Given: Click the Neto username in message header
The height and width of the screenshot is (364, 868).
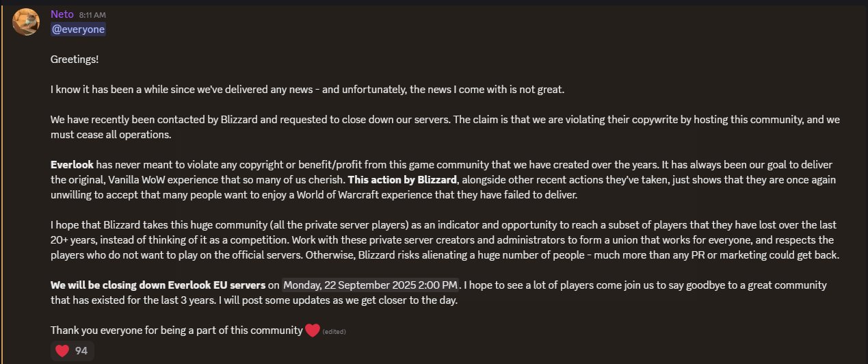Looking at the screenshot, I should 62,14.
